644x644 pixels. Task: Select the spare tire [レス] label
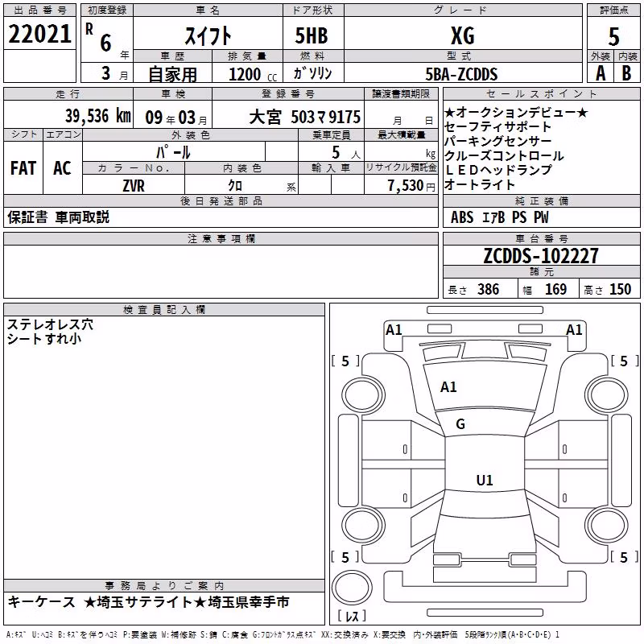(352, 616)
